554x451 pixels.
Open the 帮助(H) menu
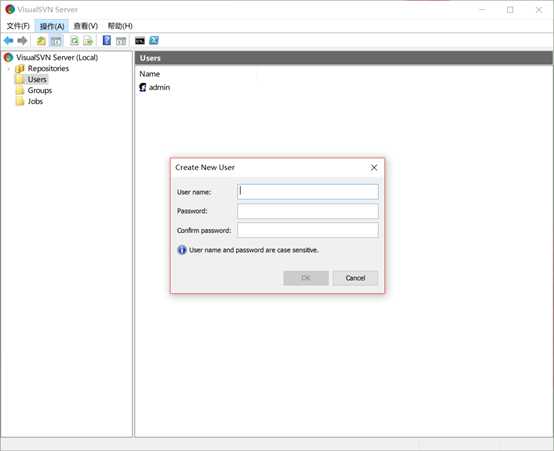[x=120, y=26]
